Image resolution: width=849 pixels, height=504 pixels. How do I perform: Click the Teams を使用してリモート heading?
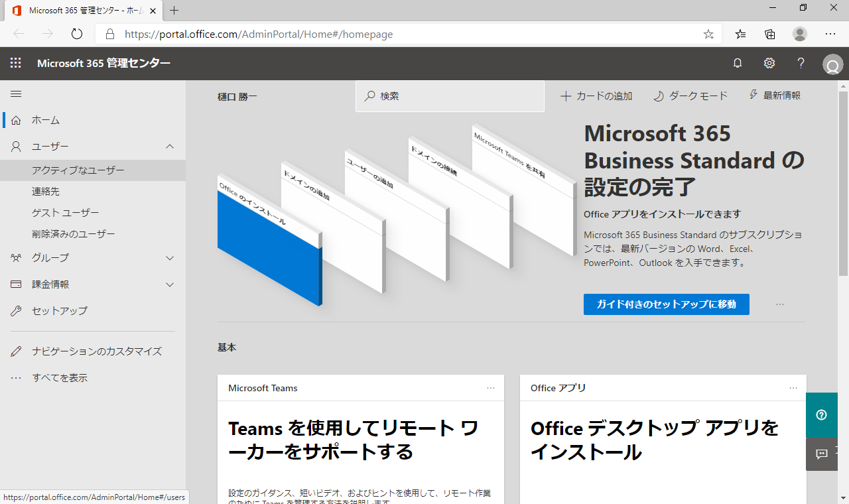click(353, 440)
